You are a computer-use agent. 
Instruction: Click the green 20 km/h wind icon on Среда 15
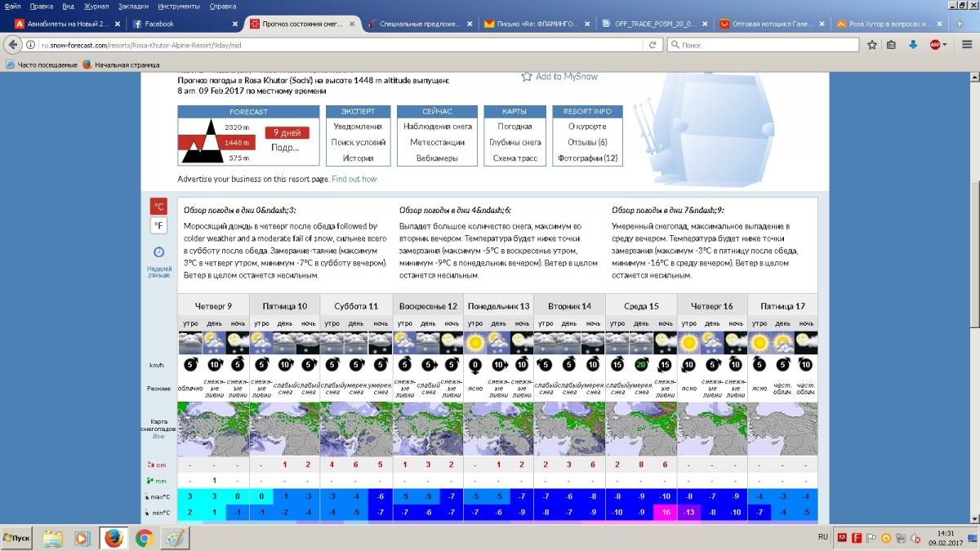pos(641,365)
